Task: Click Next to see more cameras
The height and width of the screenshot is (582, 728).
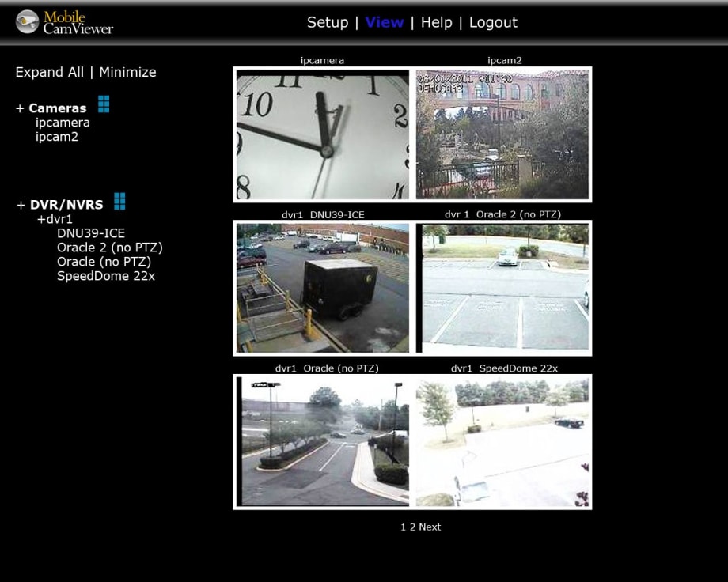Action: tap(429, 527)
